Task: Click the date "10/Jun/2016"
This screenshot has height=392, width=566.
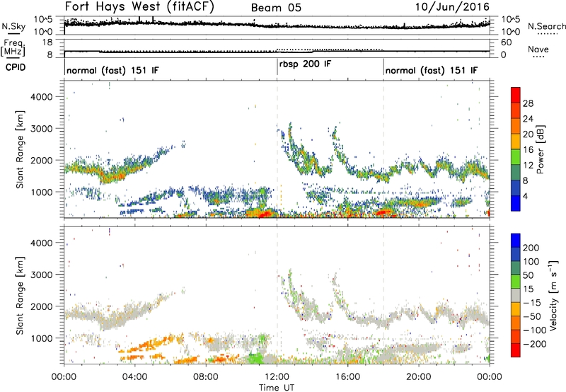Action: point(452,7)
